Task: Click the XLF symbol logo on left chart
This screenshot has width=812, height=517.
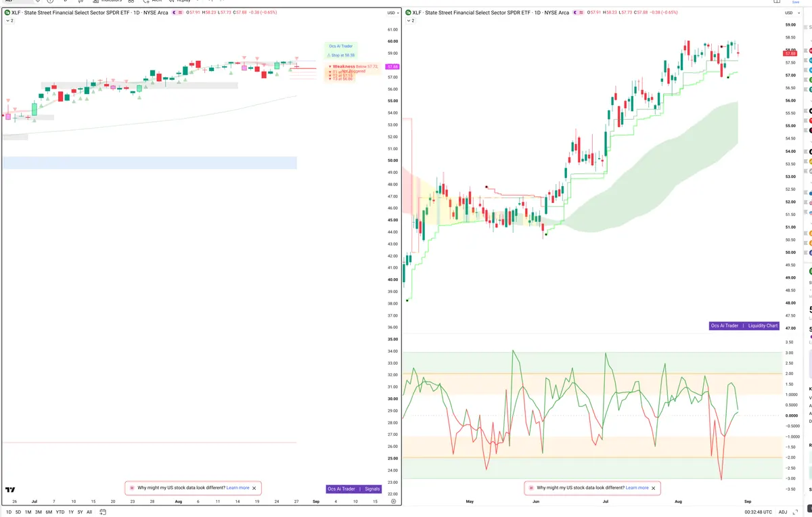Action: point(7,13)
